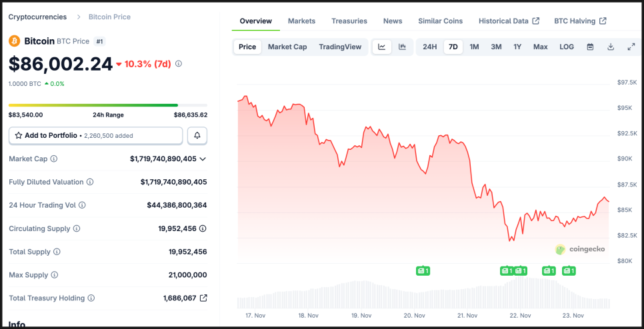Viewport: 644px width, 329px height.
Task: Open the Total Treasury Holding external link icon
Action: pyautogui.click(x=203, y=298)
